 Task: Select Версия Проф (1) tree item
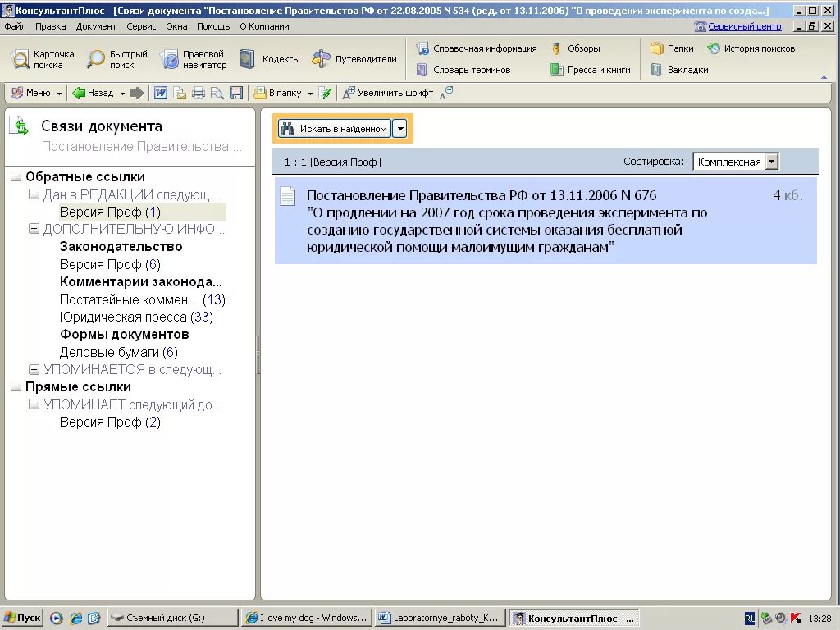tap(110, 212)
